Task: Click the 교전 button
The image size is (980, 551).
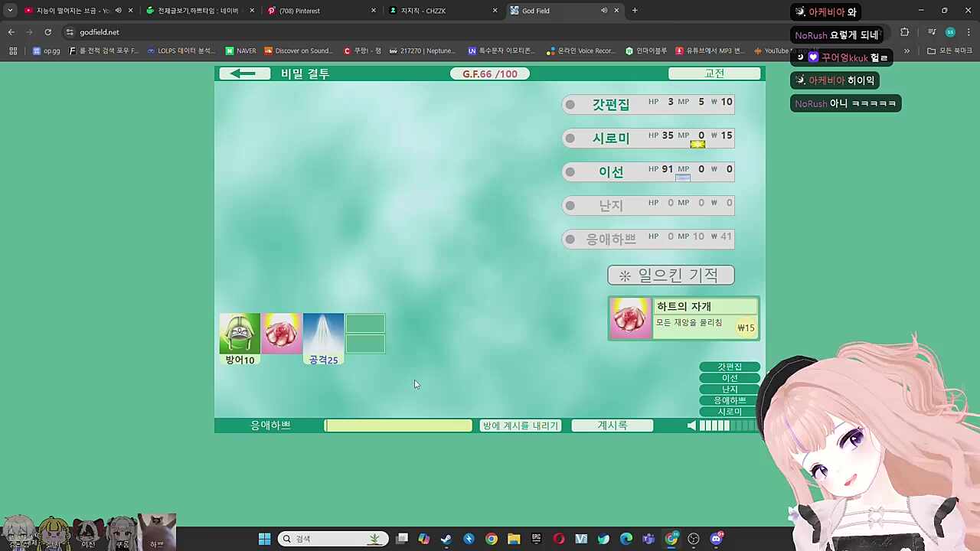Action: click(x=714, y=73)
